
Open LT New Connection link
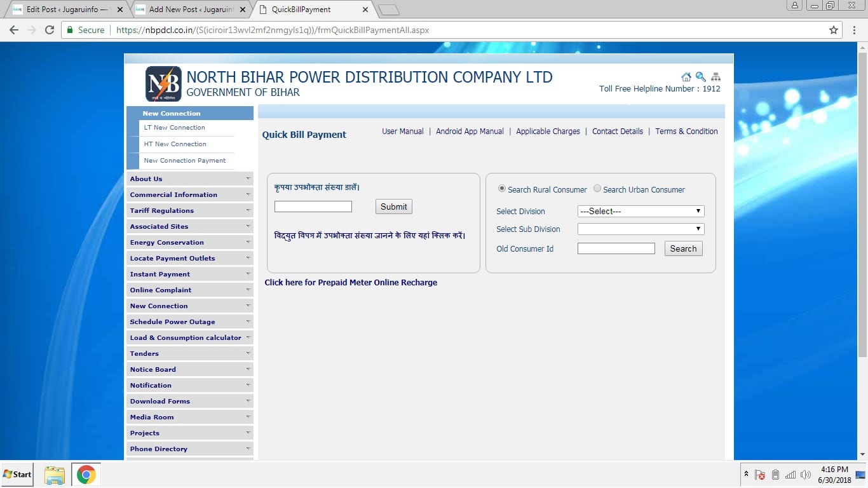pyautogui.click(x=174, y=128)
